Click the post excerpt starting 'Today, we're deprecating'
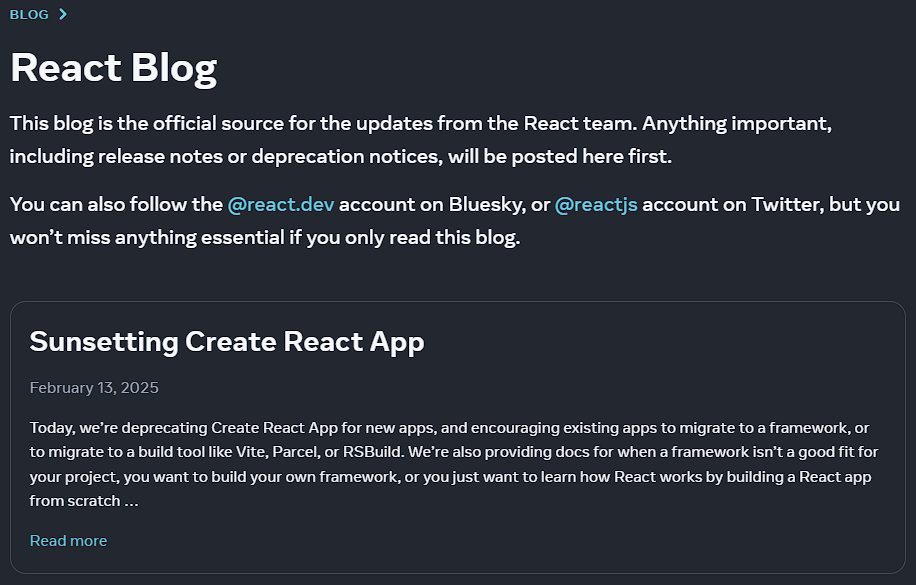Screen dimensions: 916x585 click(x=454, y=464)
